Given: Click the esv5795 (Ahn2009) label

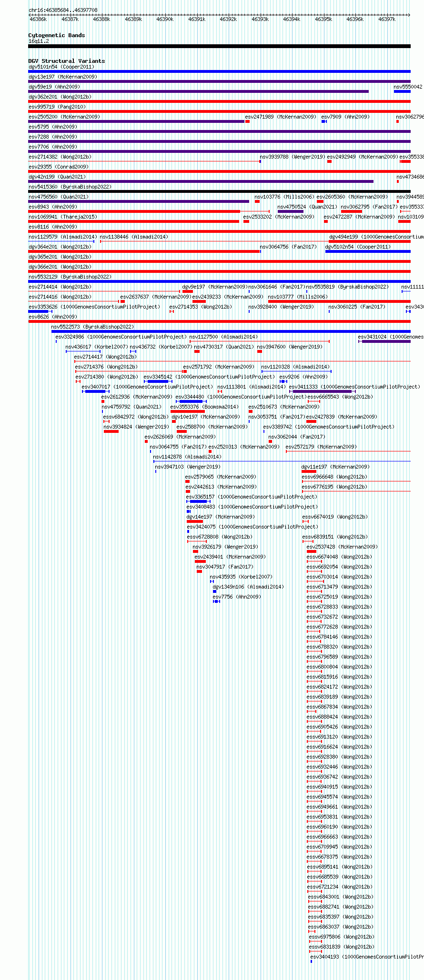Looking at the screenshot, I should [x=53, y=127].
